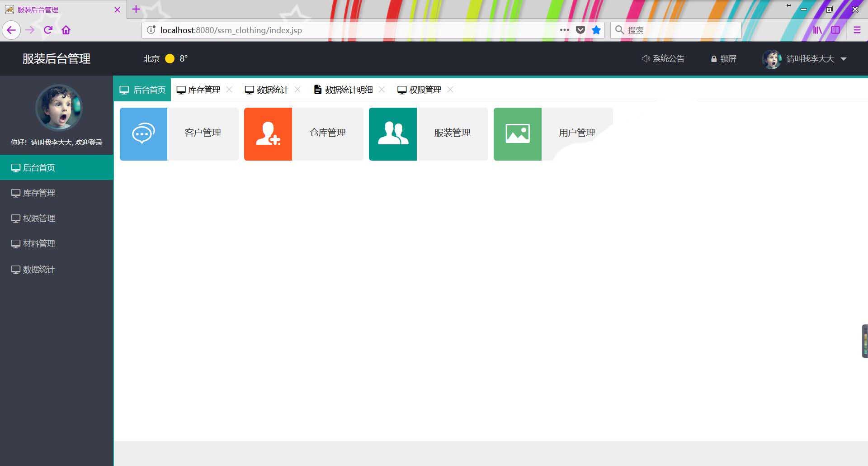
Task: Click the Pocket save icon in address bar
Action: (580, 30)
